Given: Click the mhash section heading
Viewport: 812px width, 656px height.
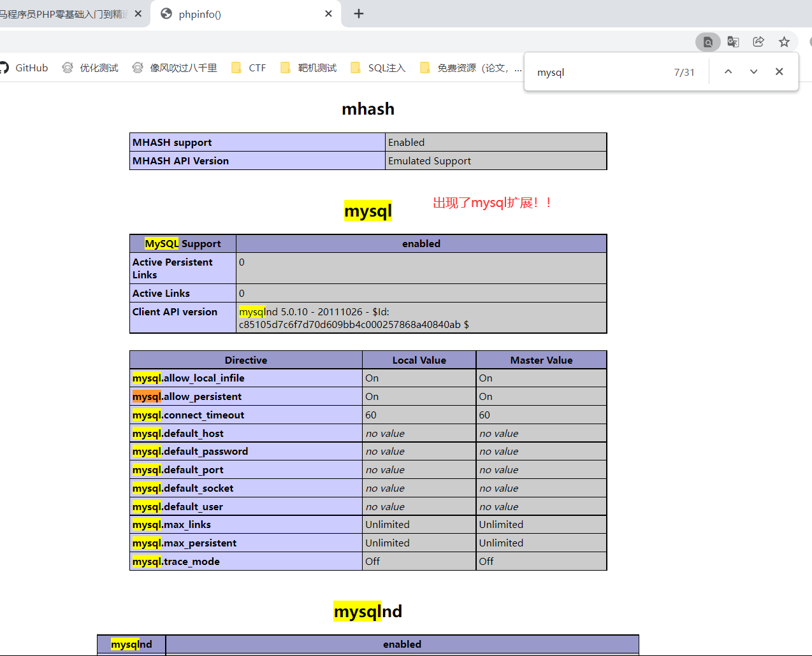Looking at the screenshot, I should [x=368, y=109].
